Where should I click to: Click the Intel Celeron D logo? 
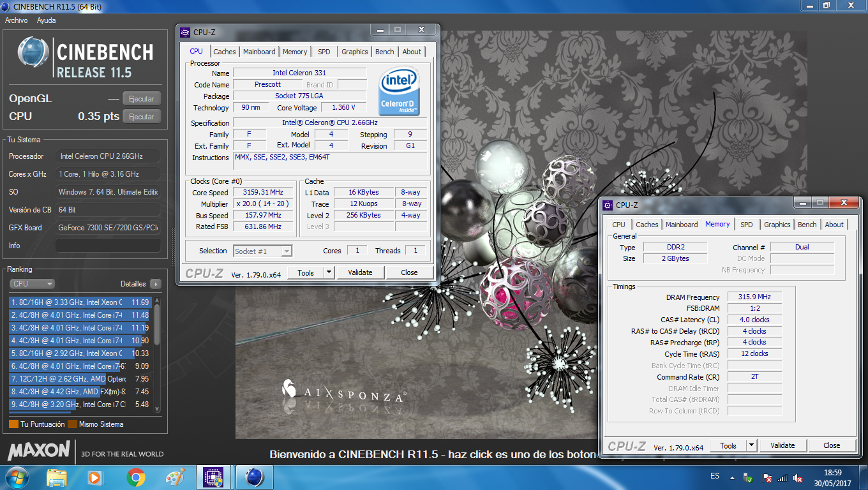click(400, 91)
